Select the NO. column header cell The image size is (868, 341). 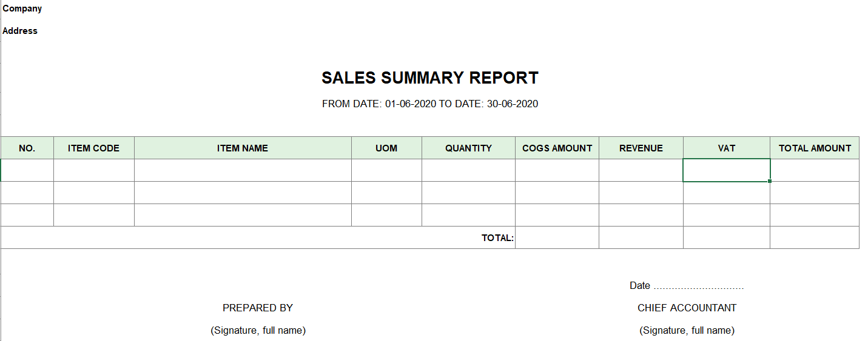click(27, 148)
